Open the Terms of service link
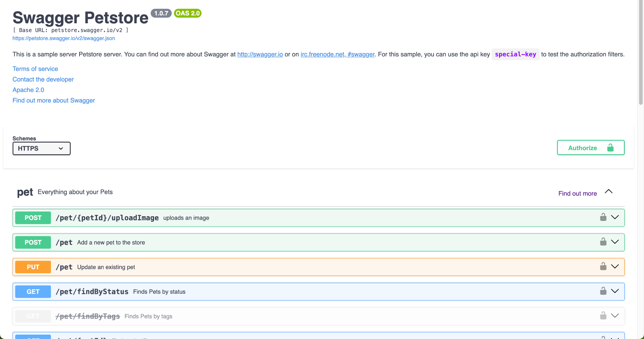The height and width of the screenshot is (339, 644). 35,69
